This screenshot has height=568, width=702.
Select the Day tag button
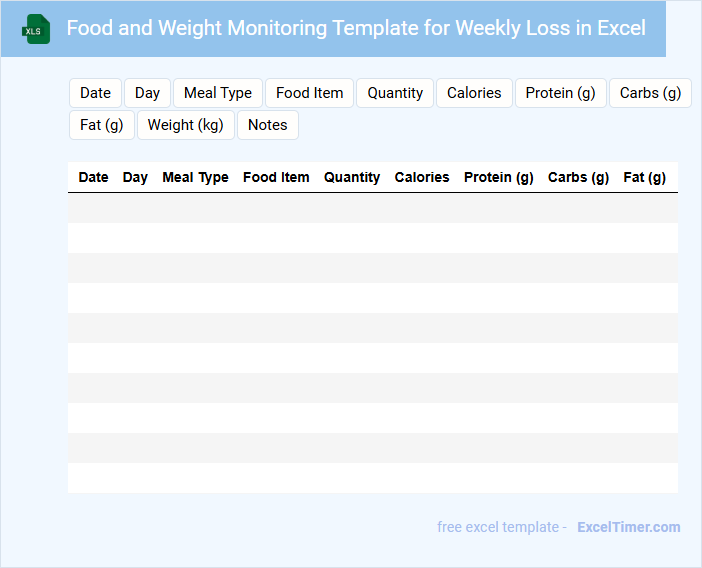pyautogui.click(x=147, y=93)
